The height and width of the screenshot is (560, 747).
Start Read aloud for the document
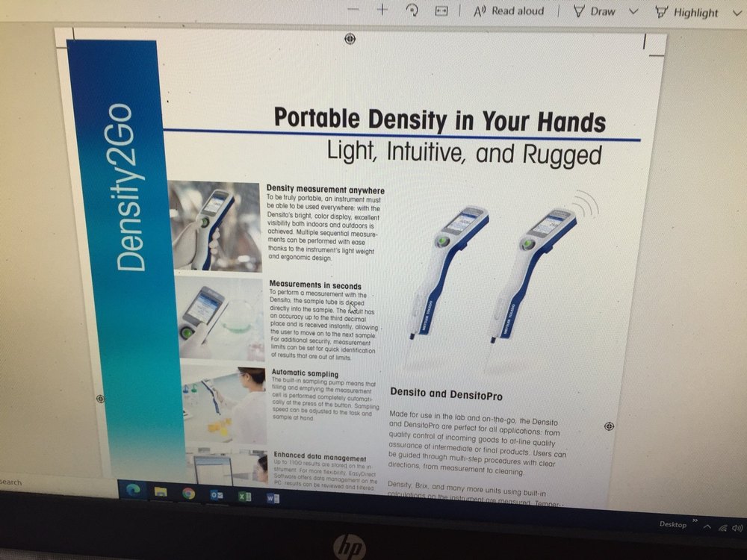click(x=508, y=11)
